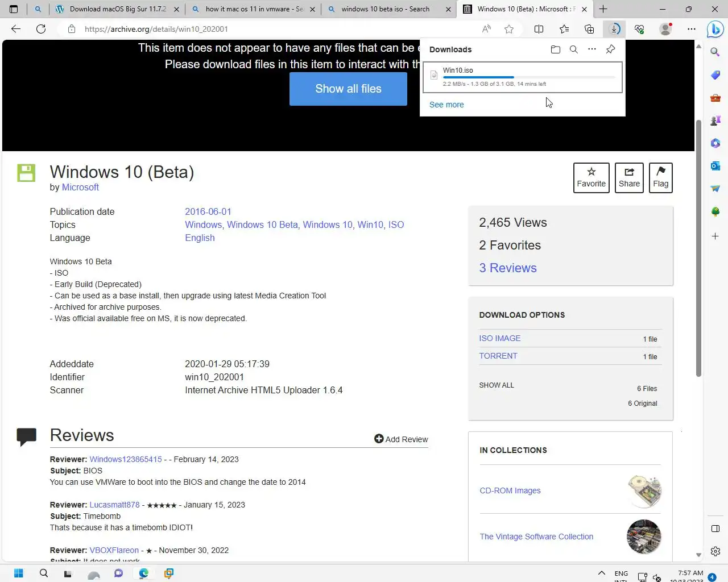
Task: Open reviewer Lucasmatt878 profile link
Action: click(x=114, y=505)
